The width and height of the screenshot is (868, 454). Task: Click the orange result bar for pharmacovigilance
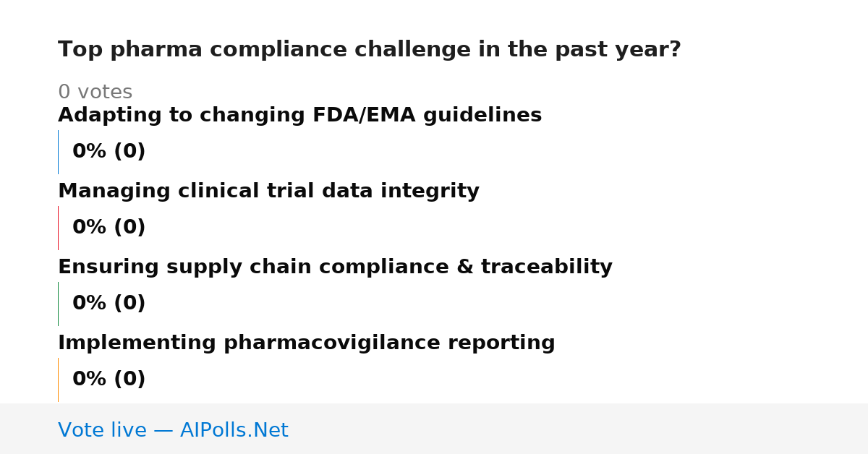click(x=58, y=380)
